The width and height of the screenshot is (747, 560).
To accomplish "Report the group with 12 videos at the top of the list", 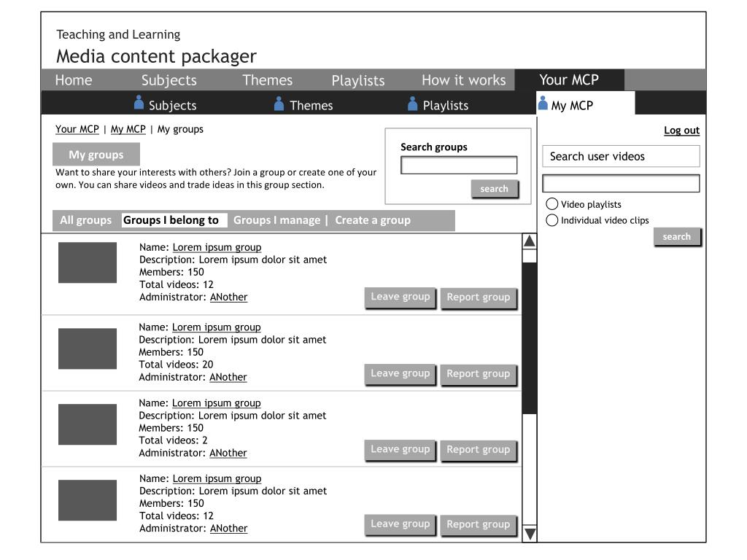I will (x=479, y=298).
